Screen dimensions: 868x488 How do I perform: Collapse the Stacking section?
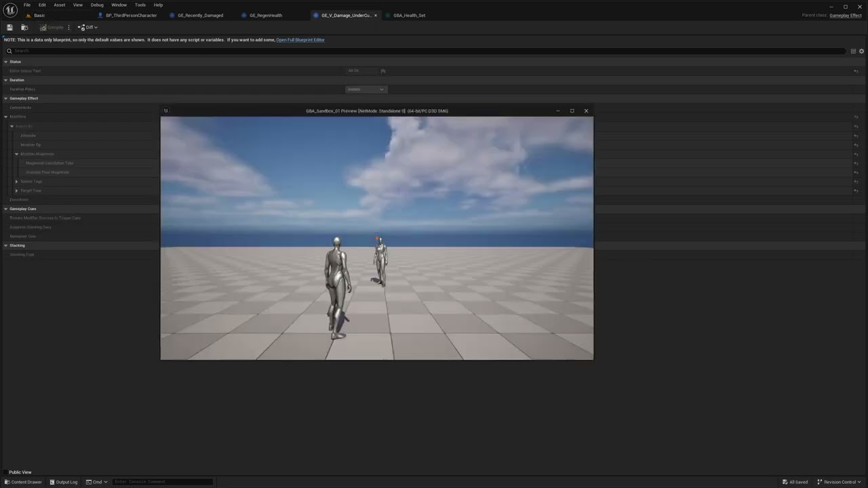(x=5, y=245)
